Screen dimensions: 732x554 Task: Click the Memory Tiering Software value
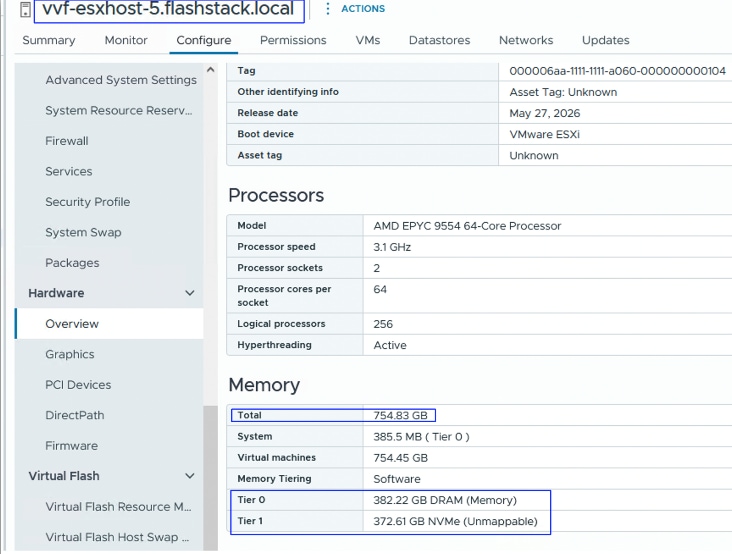(397, 479)
